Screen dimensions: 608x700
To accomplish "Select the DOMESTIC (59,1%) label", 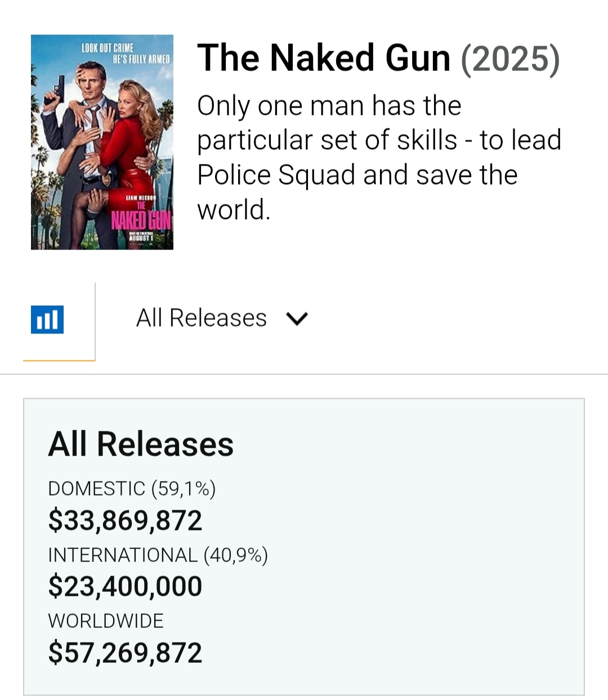I will coord(132,488).
